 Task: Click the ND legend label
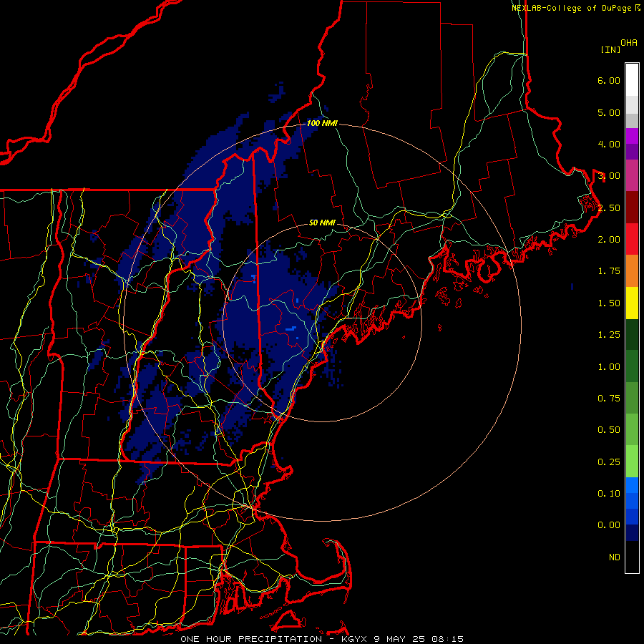615,557
